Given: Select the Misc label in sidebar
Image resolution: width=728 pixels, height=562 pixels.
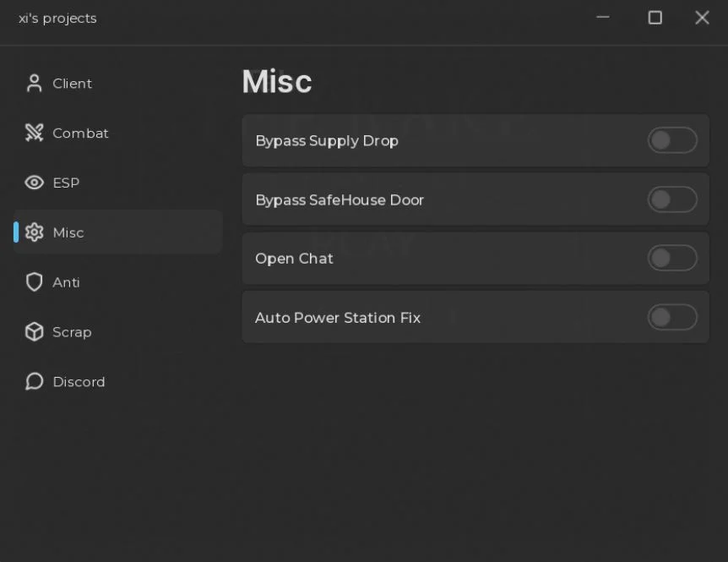Looking at the screenshot, I should pos(68,232).
